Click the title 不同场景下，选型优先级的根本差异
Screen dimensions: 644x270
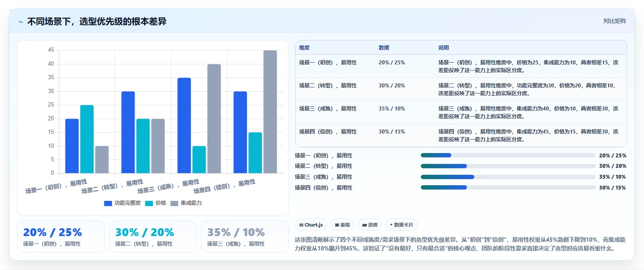[x=97, y=22]
